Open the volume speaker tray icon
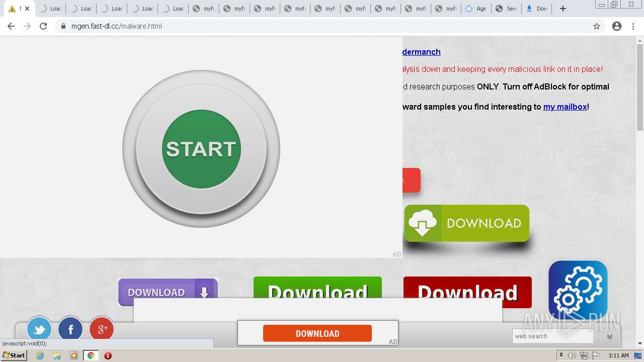The height and width of the screenshot is (362, 644). (x=572, y=355)
